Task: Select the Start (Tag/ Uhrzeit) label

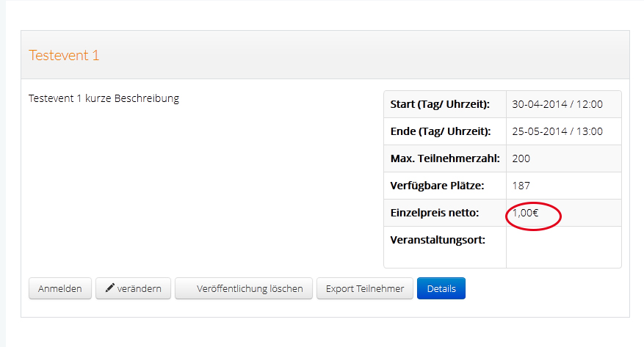Action: [x=440, y=104]
